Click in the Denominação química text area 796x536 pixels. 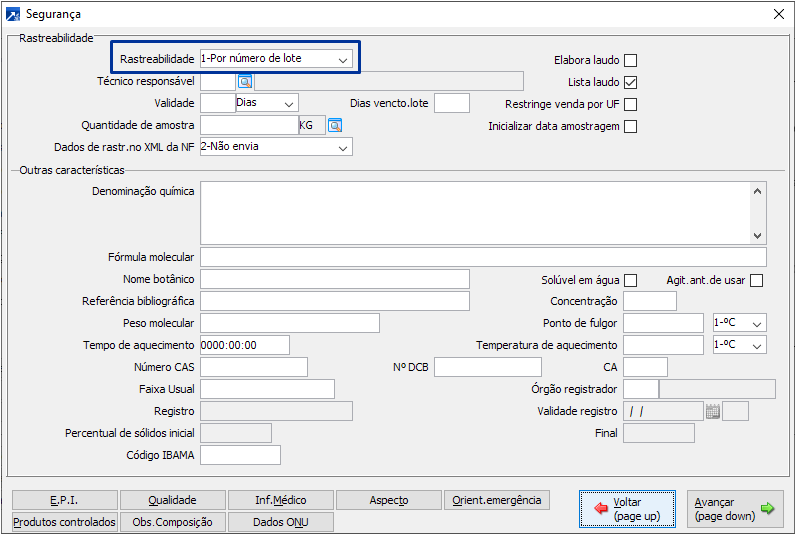[475, 212]
